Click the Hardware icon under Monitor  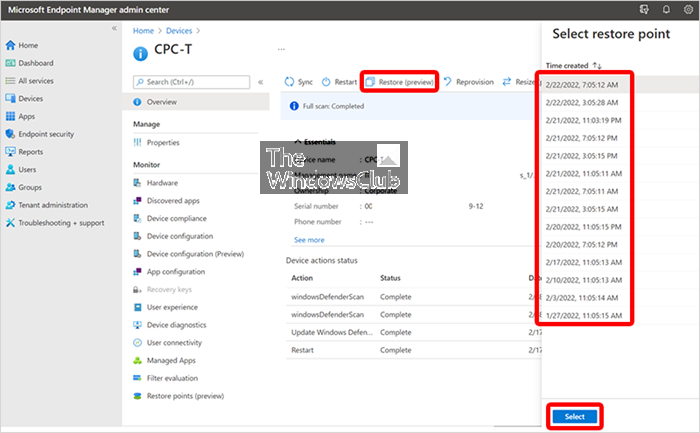[138, 183]
